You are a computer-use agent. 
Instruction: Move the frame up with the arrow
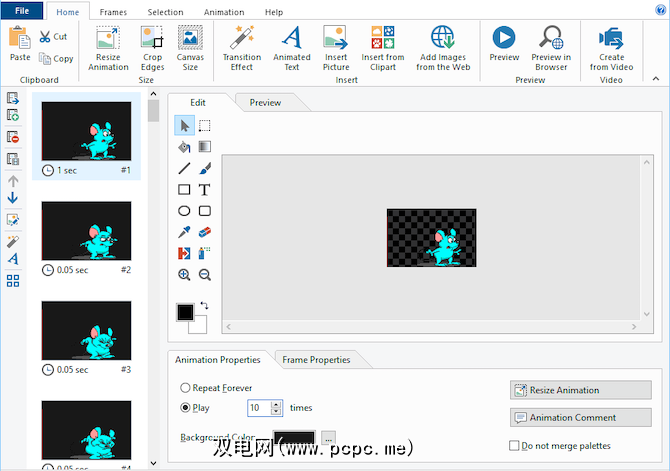coord(13,181)
